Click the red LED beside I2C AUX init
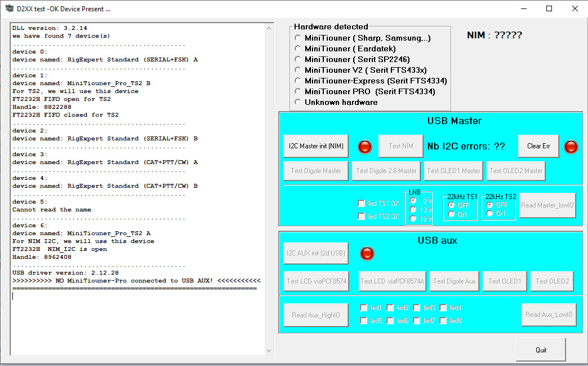The width and height of the screenshot is (588, 366). pyautogui.click(x=367, y=254)
